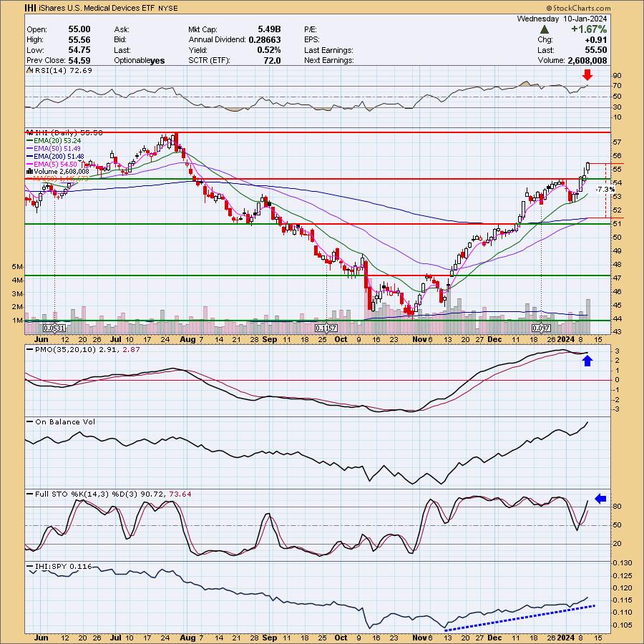
Task: Click the Last price 55.50 in header
Action: coord(595,50)
